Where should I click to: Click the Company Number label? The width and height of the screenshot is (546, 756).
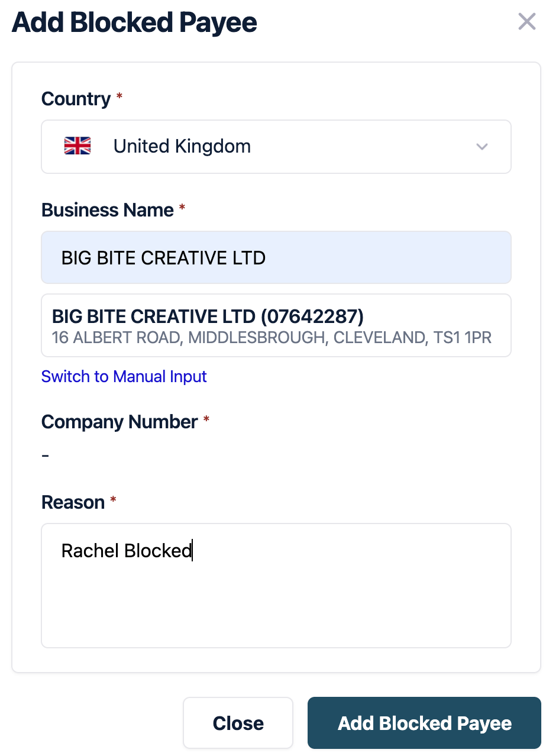119,422
